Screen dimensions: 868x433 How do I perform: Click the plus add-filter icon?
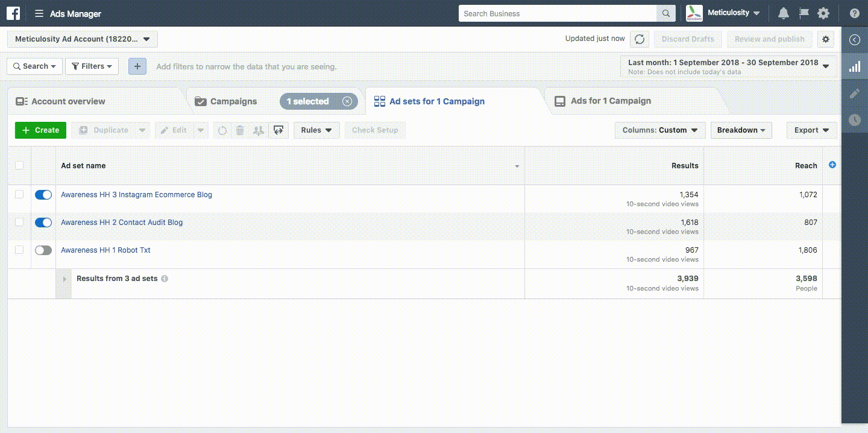click(x=137, y=66)
